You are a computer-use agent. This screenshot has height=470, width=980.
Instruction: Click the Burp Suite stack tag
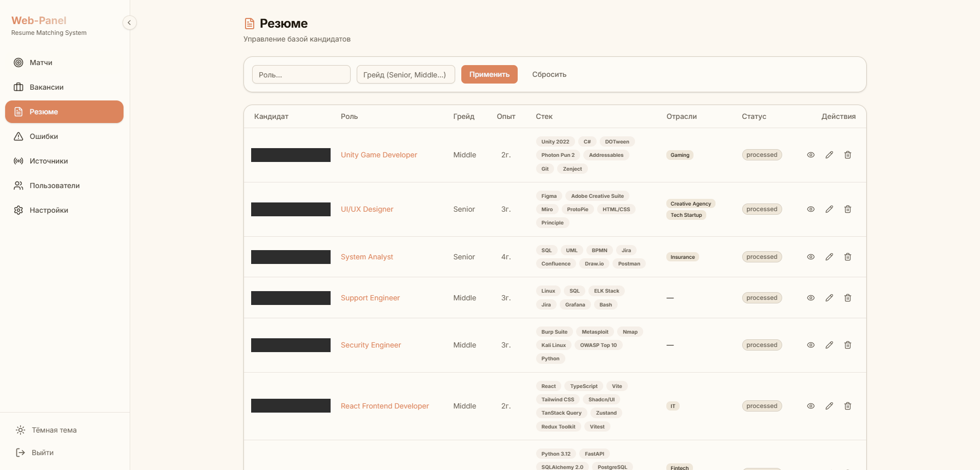coord(554,332)
